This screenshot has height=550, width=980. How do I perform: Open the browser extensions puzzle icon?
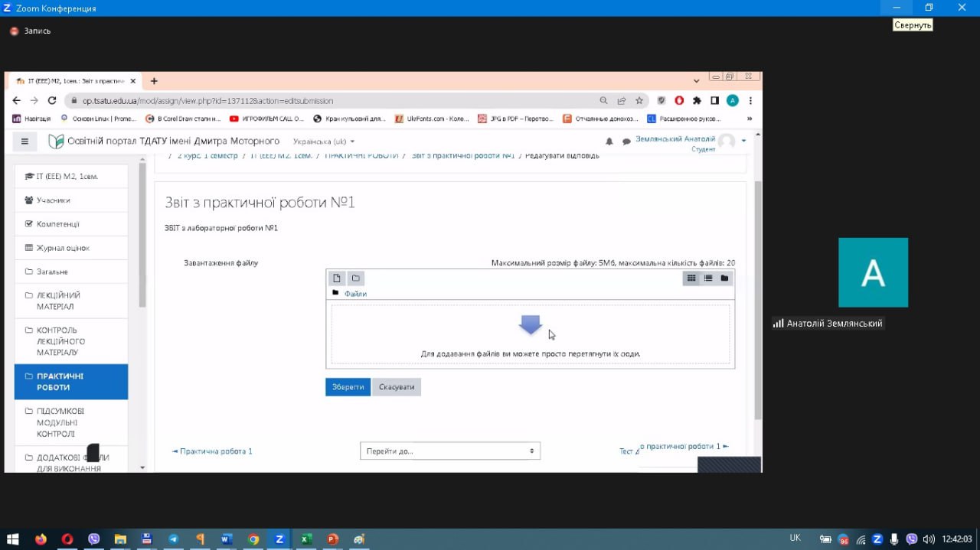tap(697, 100)
